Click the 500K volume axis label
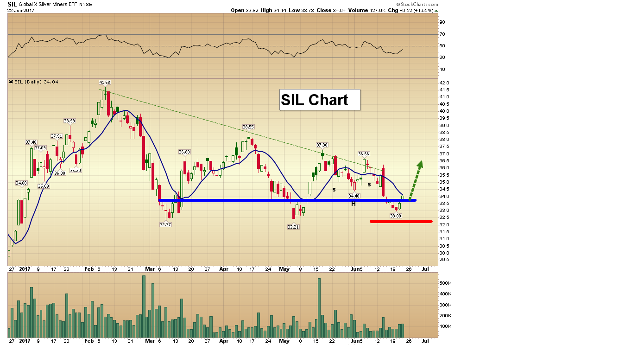The height and width of the screenshot is (345, 644). pyautogui.click(x=446, y=283)
